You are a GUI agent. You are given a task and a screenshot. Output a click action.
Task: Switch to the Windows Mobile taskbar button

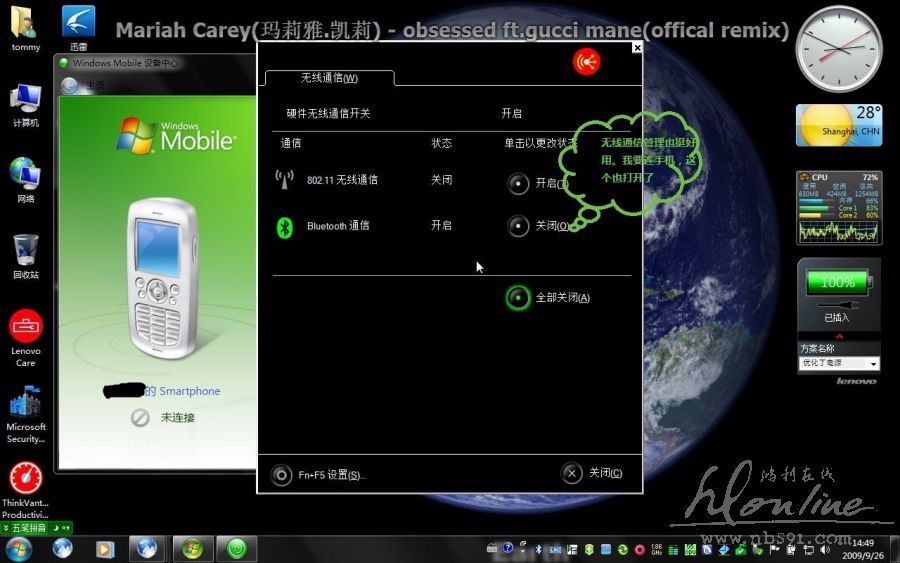click(192, 549)
